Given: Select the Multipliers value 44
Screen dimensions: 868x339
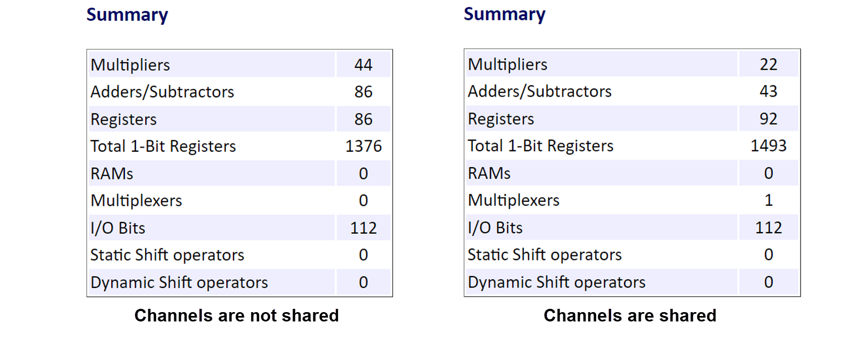Looking at the screenshot, I should tap(363, 65).
